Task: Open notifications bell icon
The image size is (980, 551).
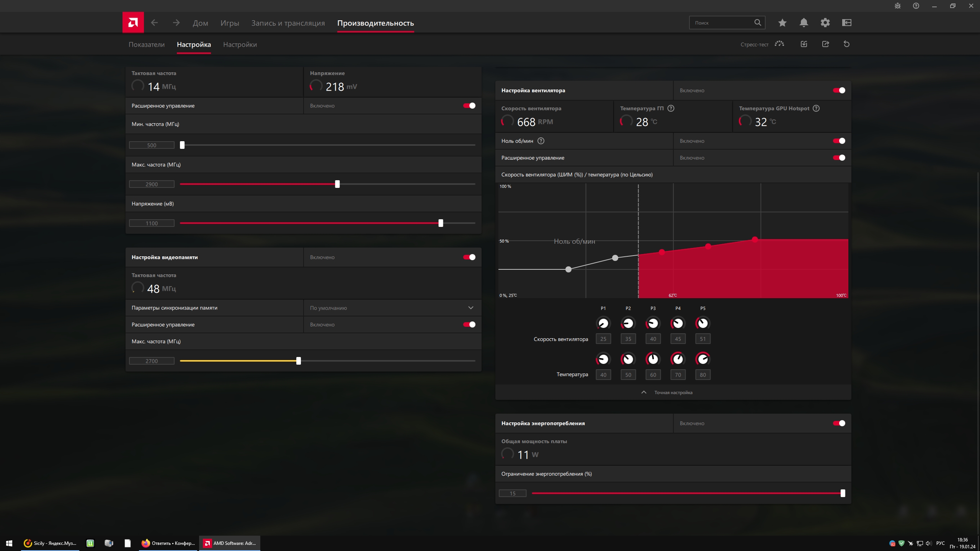Action: click(804, 23)
